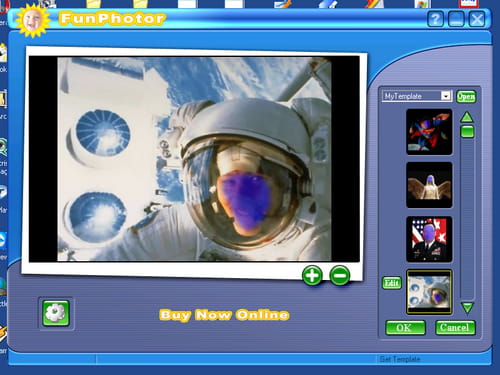
Task: Click the green plus zoom-in button
Action: coord(312,275)
